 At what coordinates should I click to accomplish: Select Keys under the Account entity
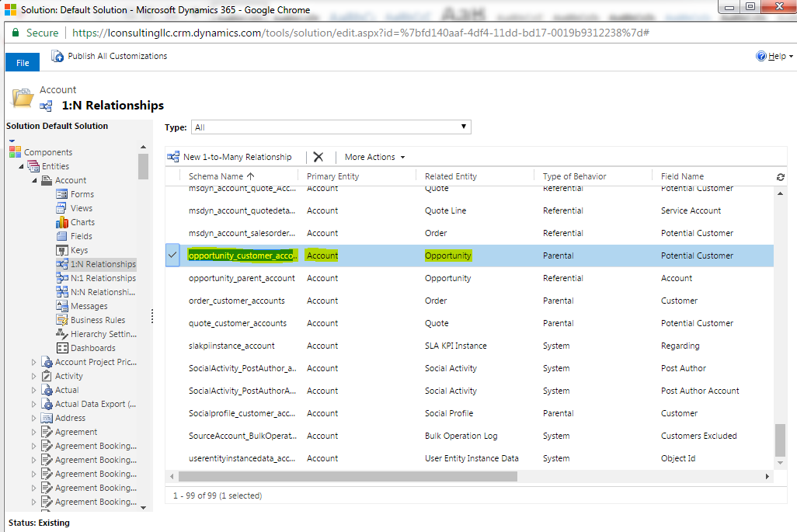click(79, 249)
